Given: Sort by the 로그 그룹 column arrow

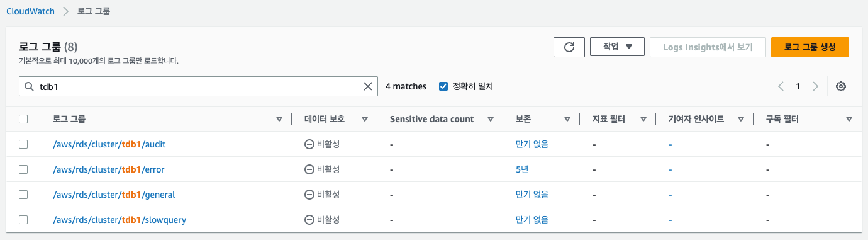Looking at the screenshot, I should [279, 119].
